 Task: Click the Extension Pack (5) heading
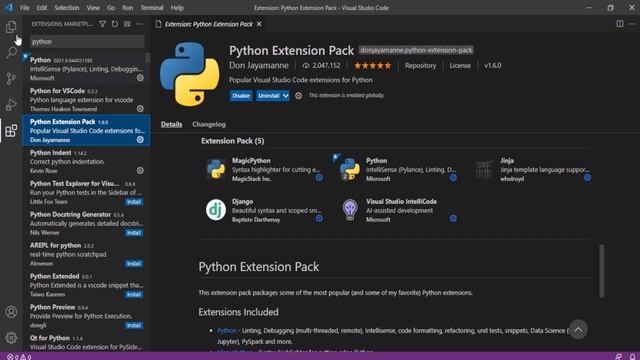point(232,141)
